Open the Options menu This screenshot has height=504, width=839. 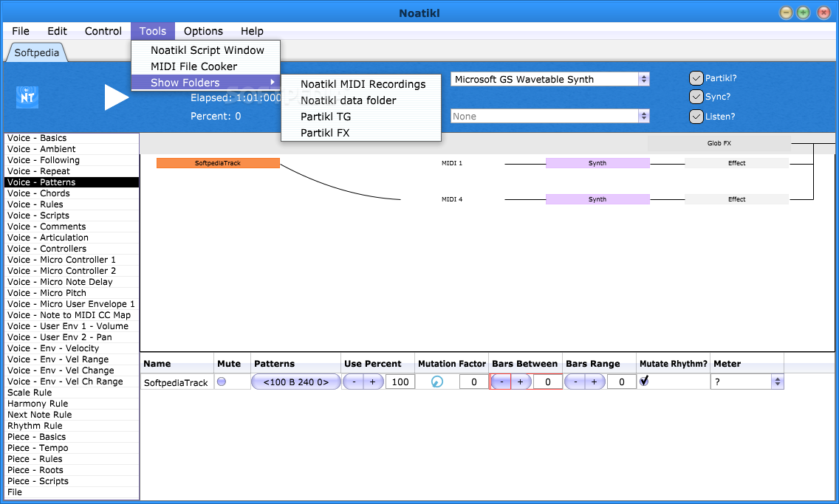tap(203, 31)
